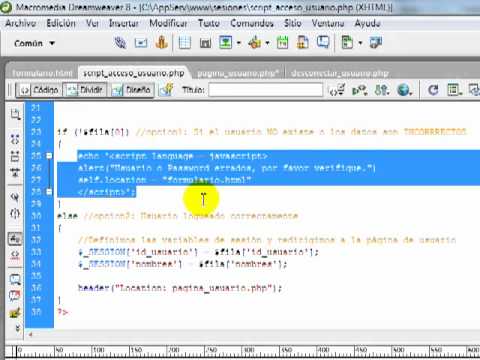The width and height of the screenshot is (480, 360).
Task: Click the $_SESSION['id_usuario'] code line
Action: 199,252
